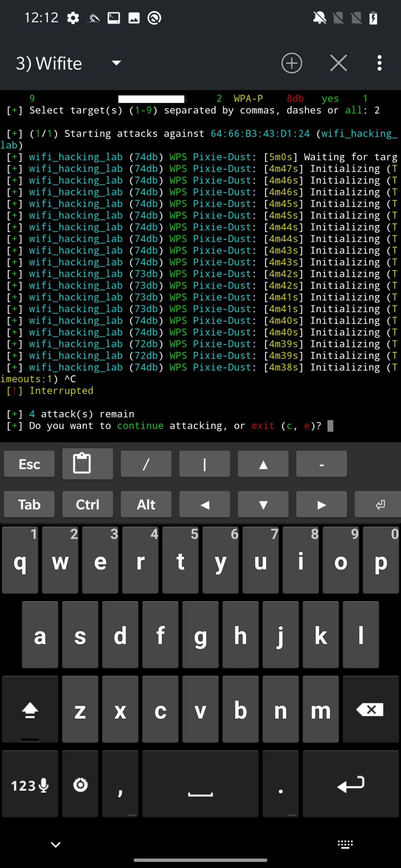Image resolution: width=401 pixels, height=868 pixels.
Task: Close the current Wifite session with X
Action: [x=338, y=63]
